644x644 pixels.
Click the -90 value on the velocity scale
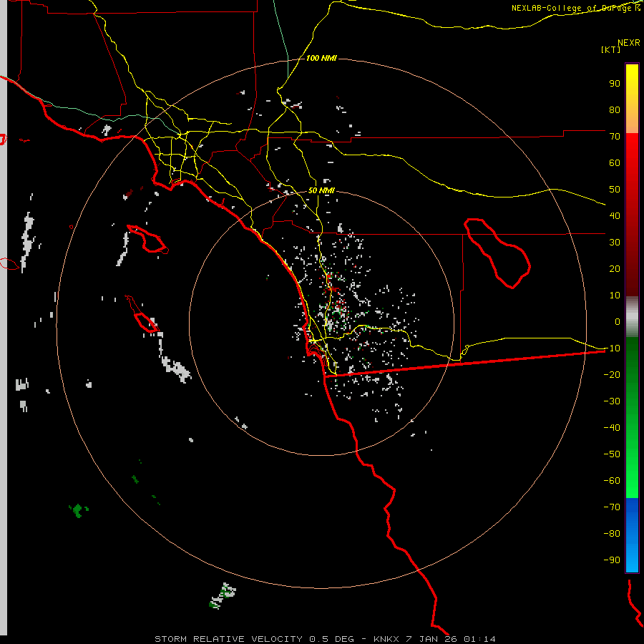click(612, 560)
